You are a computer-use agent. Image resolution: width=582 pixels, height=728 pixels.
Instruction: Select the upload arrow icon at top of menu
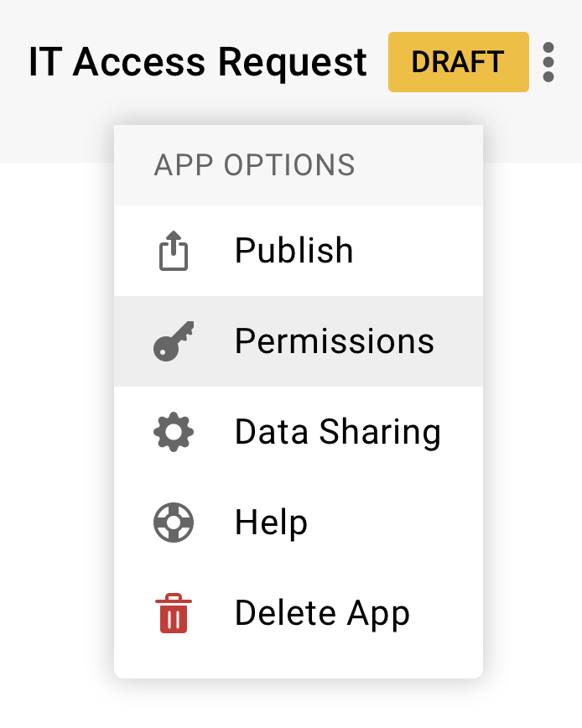[174, 250]
